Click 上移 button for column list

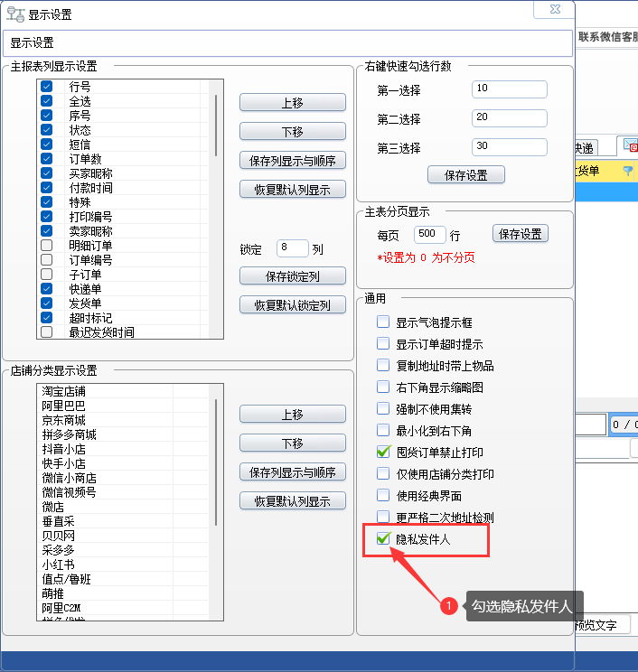(x=293, y=102)
